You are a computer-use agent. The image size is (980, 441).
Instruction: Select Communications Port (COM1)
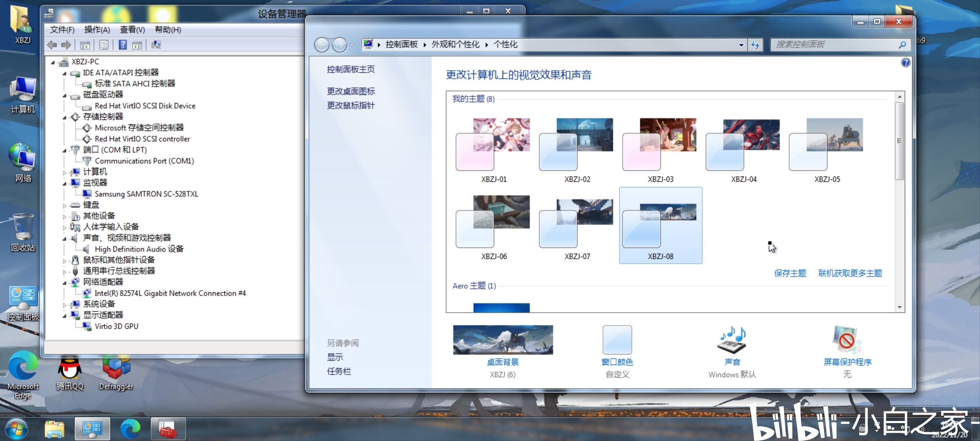[144, 161]
